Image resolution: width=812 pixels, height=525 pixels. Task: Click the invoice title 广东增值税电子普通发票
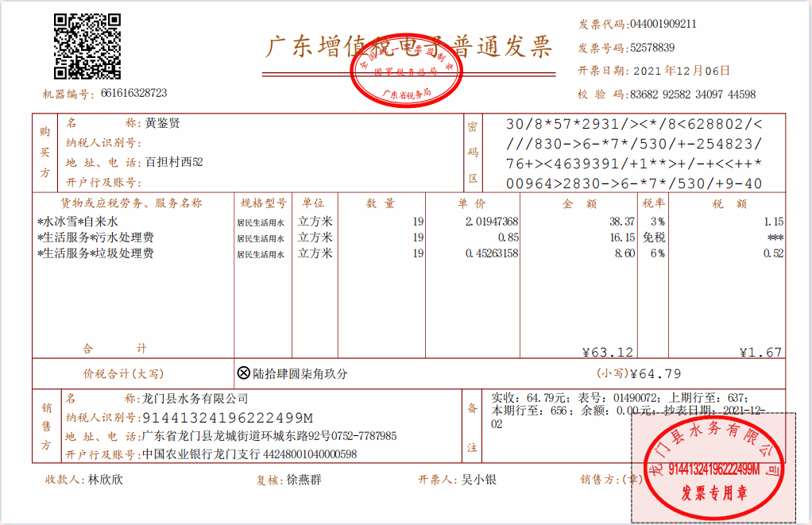pos(408,48)
